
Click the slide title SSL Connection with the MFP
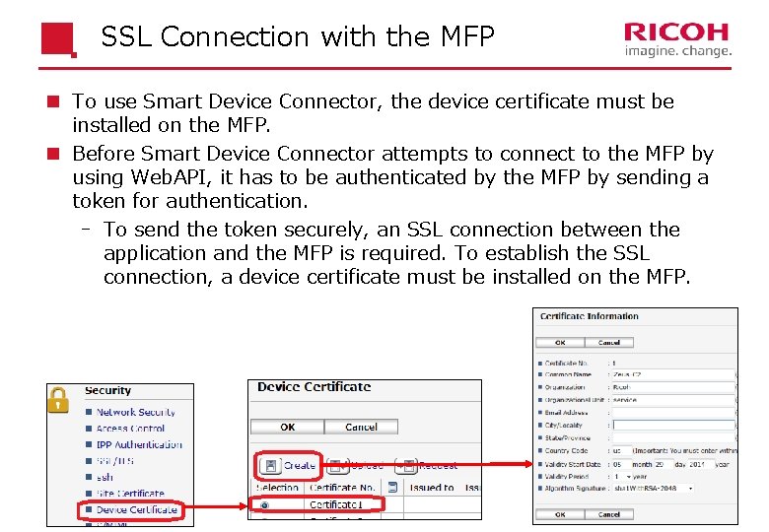[298, 36]
